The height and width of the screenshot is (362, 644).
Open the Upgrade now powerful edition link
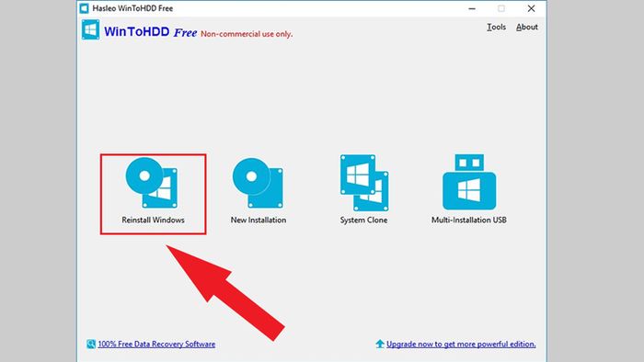coord(461,344)
